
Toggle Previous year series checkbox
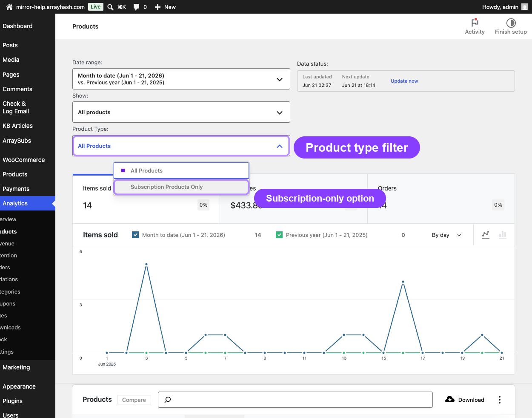[x=279, y=235]
